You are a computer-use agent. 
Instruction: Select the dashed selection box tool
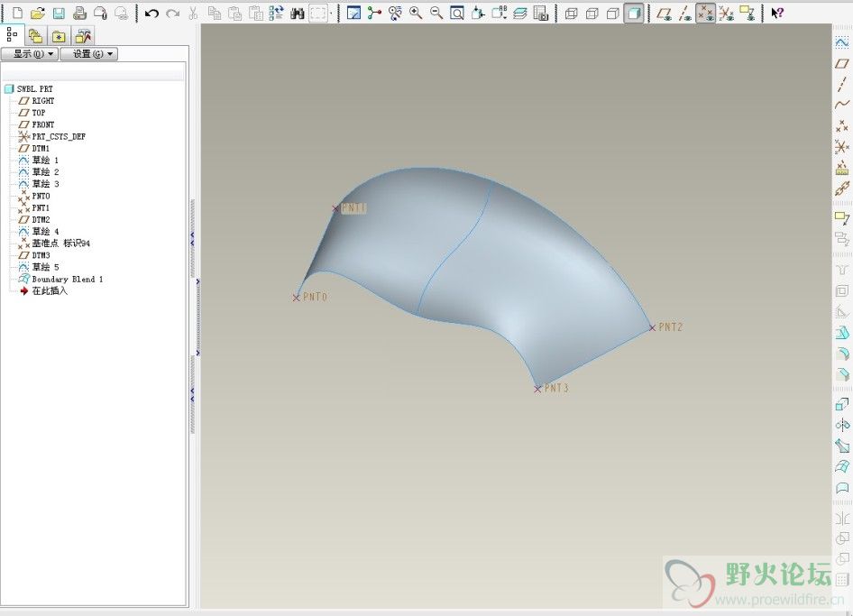click(x=317, y=13)
